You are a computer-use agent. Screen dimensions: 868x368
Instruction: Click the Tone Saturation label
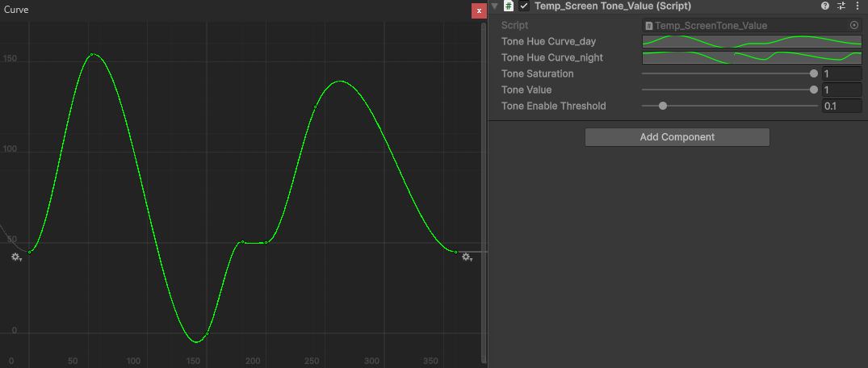pos(538,73)
